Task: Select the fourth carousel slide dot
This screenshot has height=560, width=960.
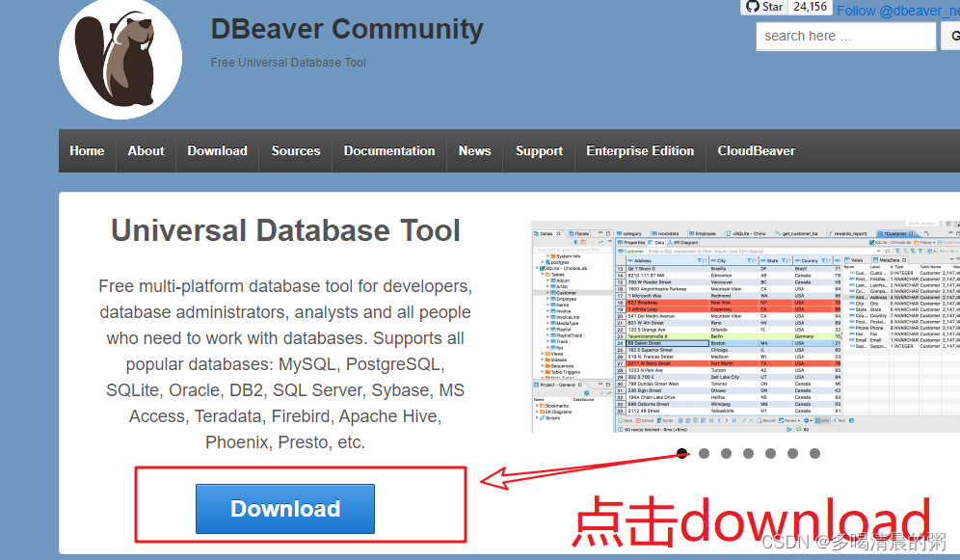Action: point(748,454)
